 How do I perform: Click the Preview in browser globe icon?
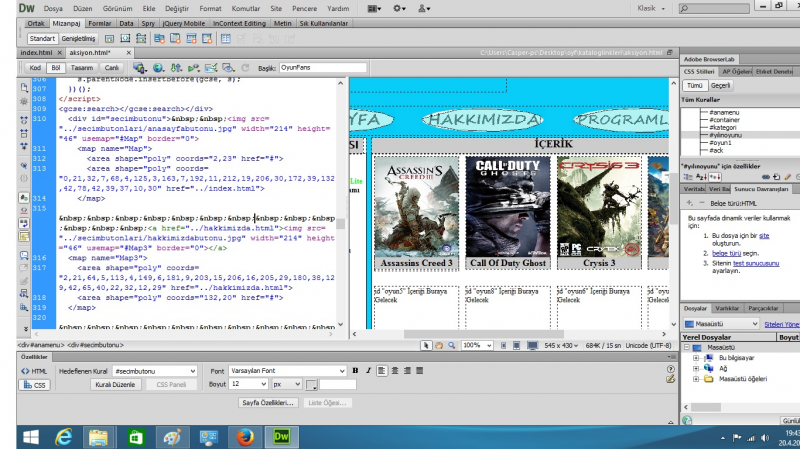click(158, 68)
